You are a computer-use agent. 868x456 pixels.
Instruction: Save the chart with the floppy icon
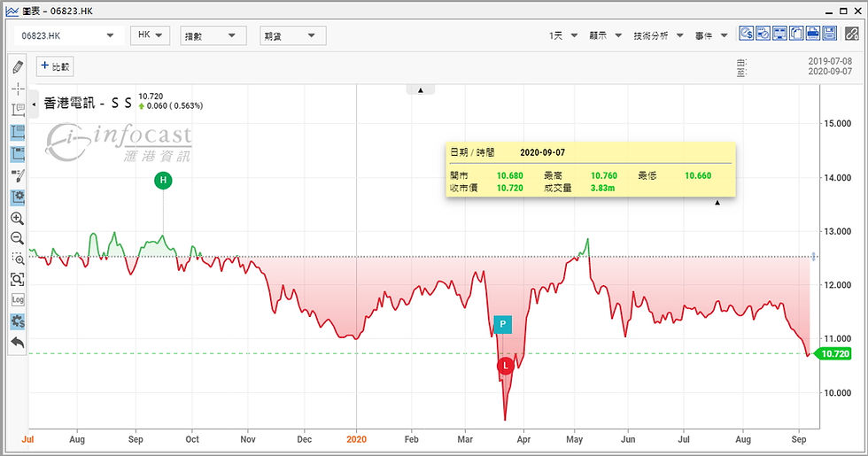(829, 34)
